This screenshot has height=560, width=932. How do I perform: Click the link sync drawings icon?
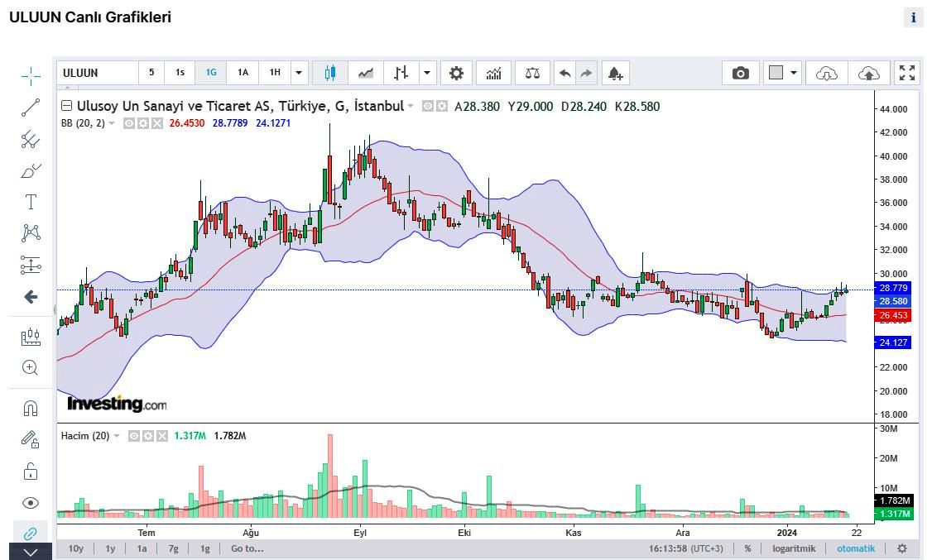(31, 533)
